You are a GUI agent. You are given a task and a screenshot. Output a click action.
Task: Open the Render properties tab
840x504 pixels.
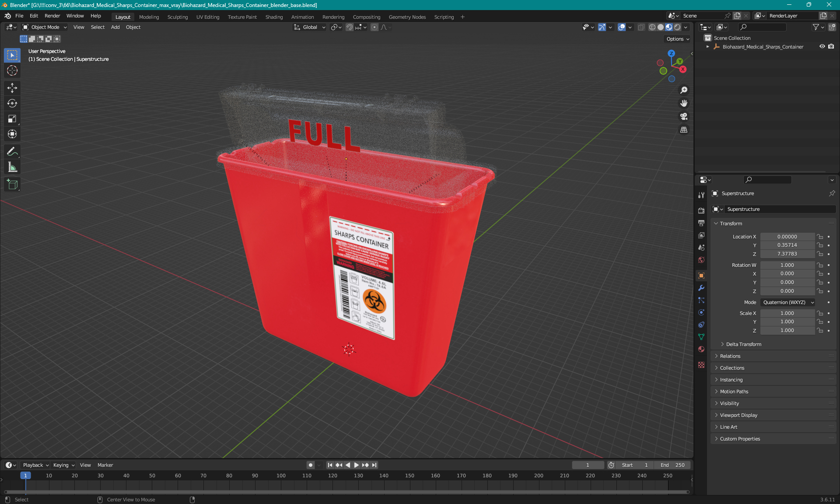701,210
